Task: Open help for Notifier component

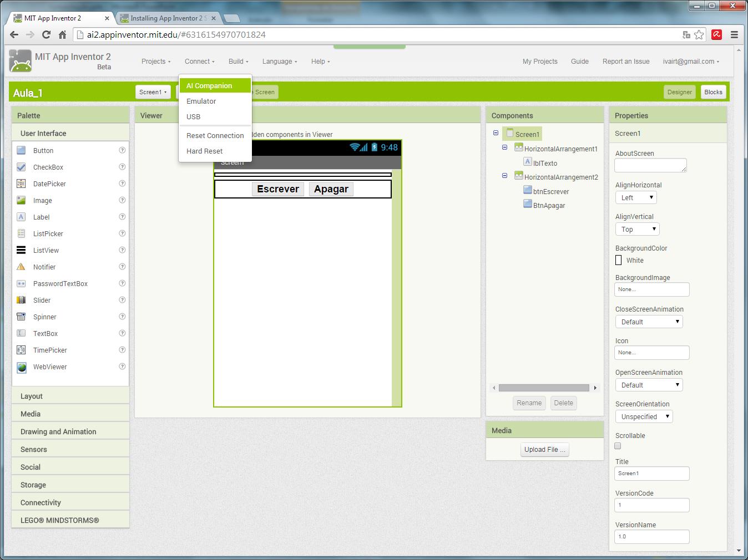Action: coord(122,267)
